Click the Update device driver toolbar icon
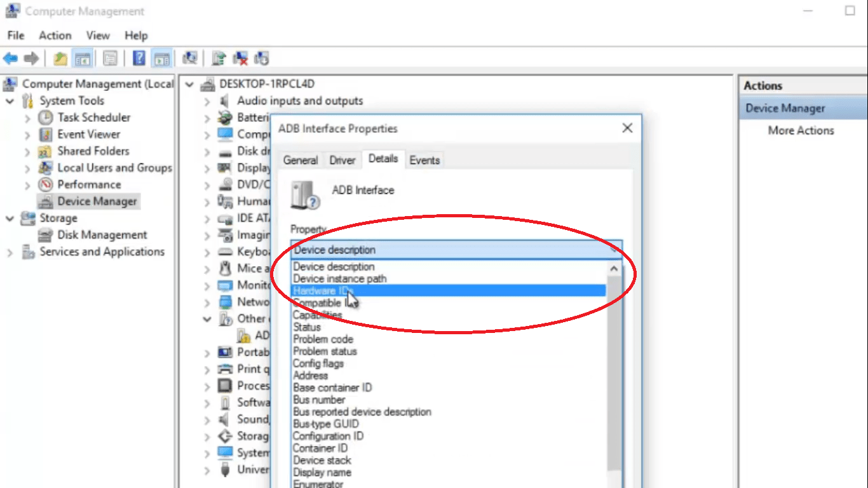Screen dimensions: 868x488 pos(219,59)
